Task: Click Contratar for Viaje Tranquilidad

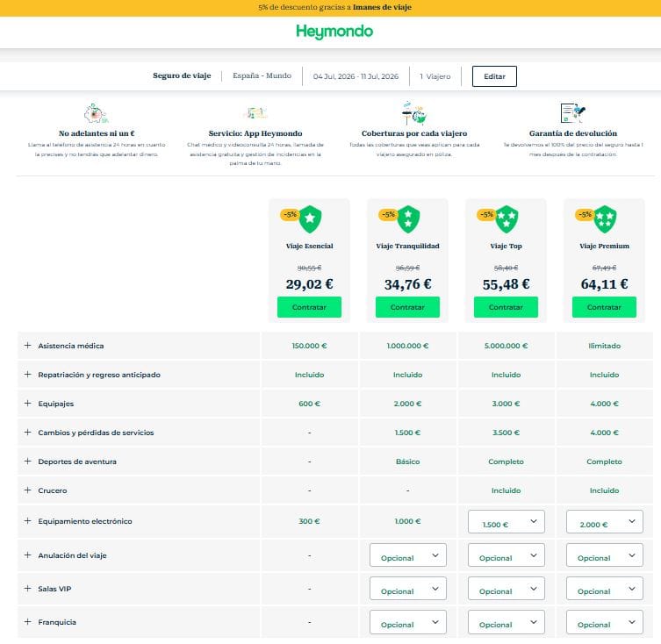Action: click(x=407, y=307)
